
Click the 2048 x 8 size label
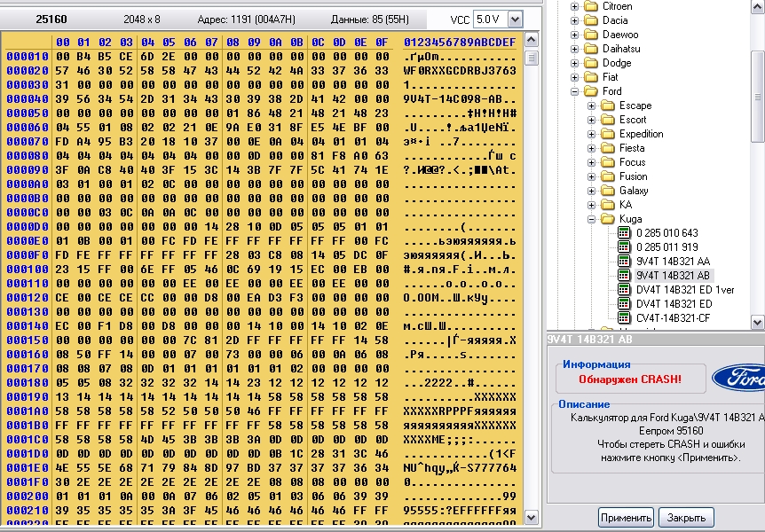pyautogui.click(x=142, y=20)
